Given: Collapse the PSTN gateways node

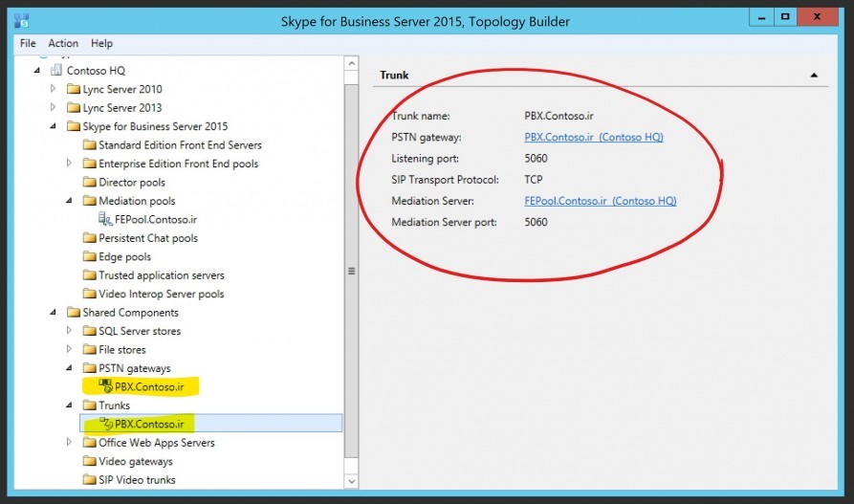Looking at the screenshot, I should (69, 368).
